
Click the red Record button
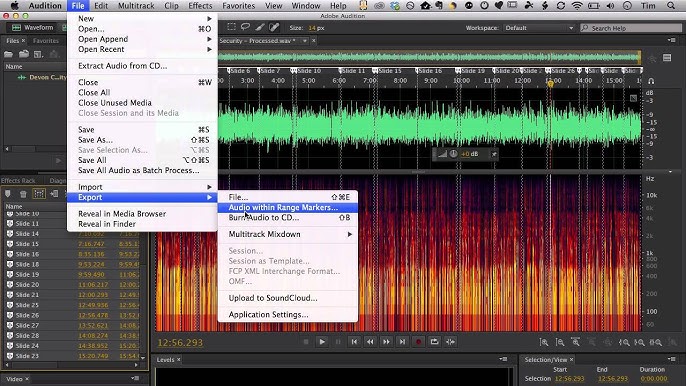[418, 342]
